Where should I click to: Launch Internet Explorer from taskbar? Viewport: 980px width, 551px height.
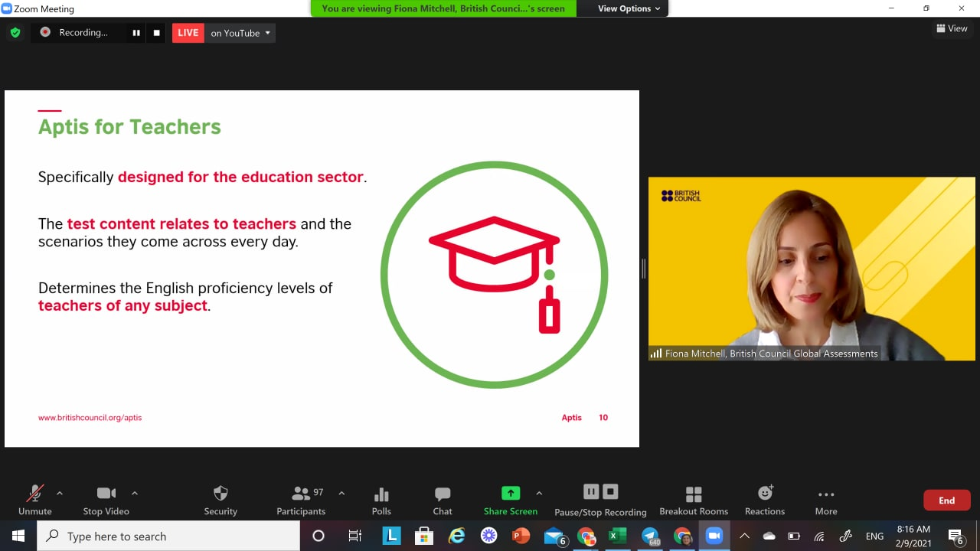pos(457,536)
